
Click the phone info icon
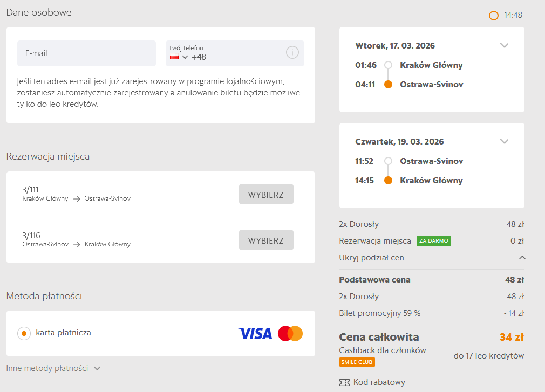click(292, 52)
